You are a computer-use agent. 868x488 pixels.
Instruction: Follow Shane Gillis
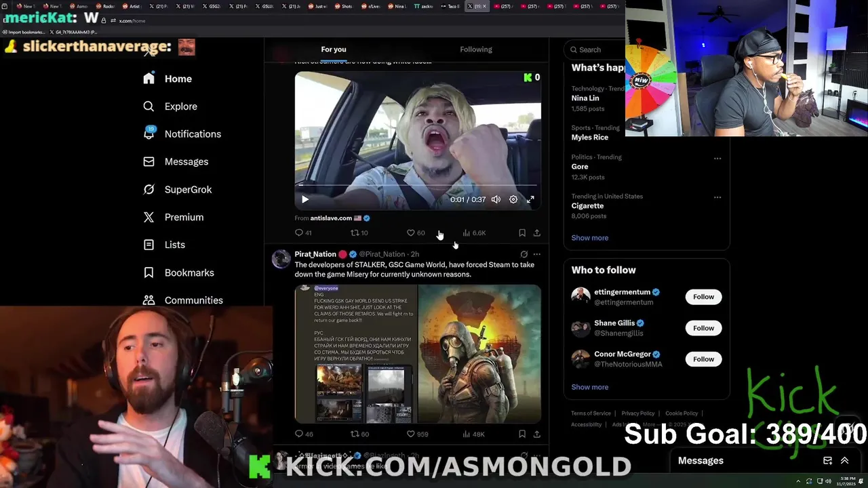coord(703,328)
